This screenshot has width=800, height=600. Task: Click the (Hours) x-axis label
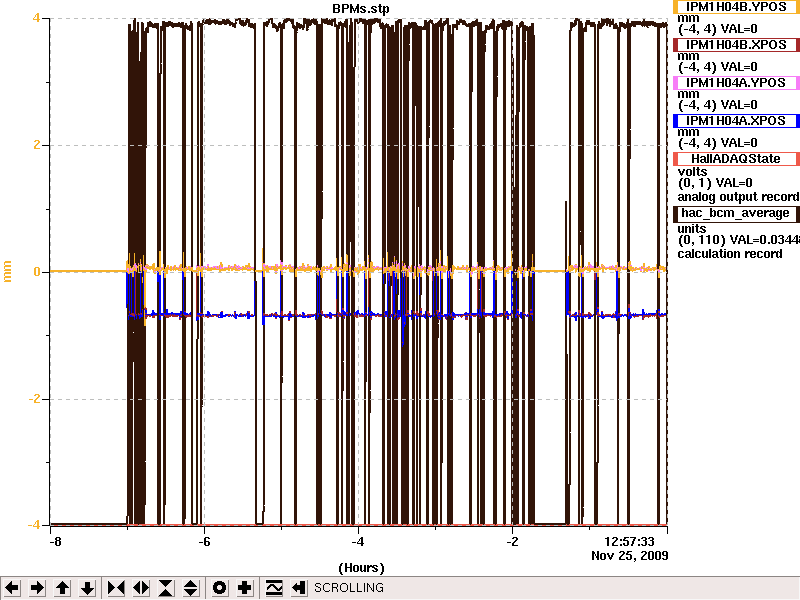click(x=361, y=568)
